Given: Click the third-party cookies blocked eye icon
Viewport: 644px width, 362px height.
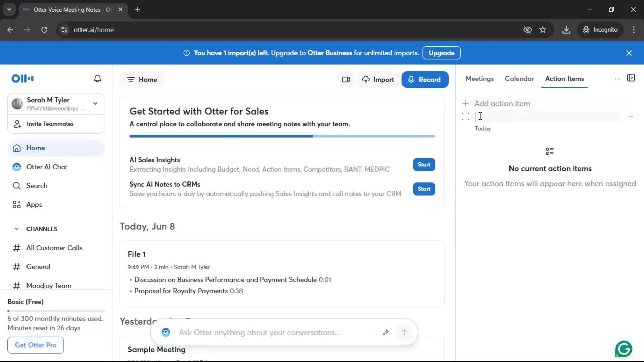Looking at the screenshot, I should (527, 30).
